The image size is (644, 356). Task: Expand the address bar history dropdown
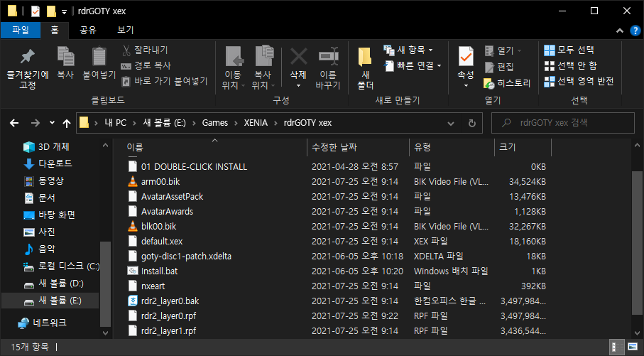point(451,124)
